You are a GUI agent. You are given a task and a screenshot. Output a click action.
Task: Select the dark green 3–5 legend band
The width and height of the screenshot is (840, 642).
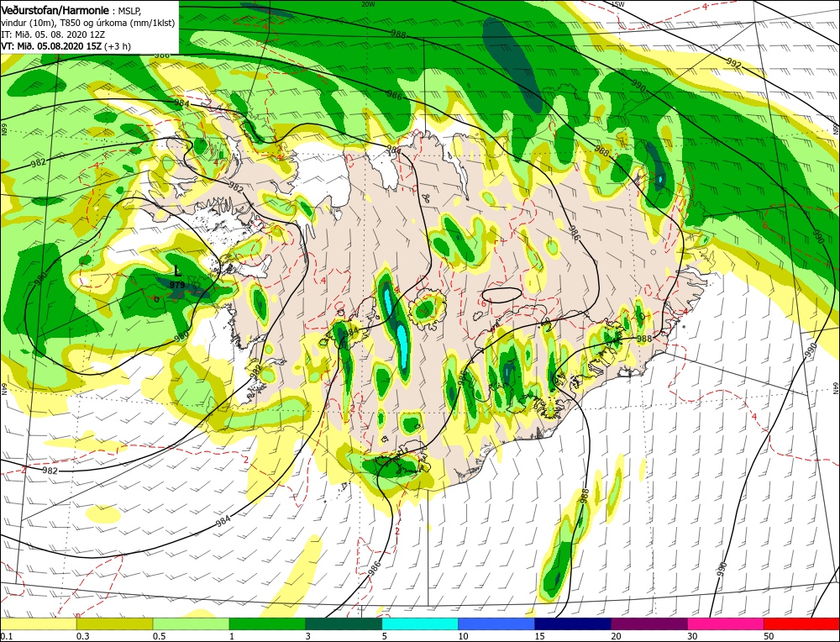tap(344, 624)
